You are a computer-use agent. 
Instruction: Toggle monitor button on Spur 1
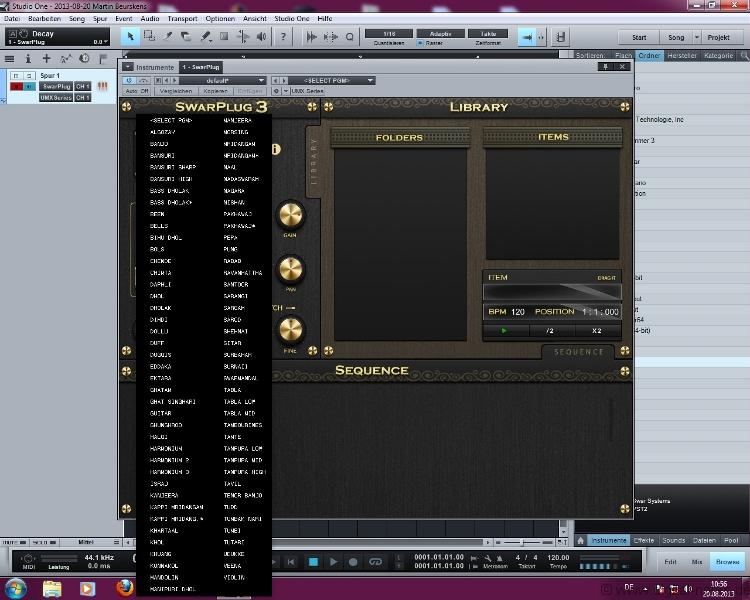point(29,87)
